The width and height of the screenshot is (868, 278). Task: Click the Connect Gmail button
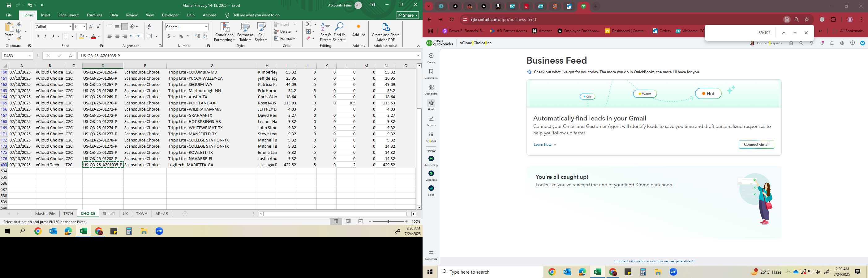pyautogui.click(x=756, y=145)
